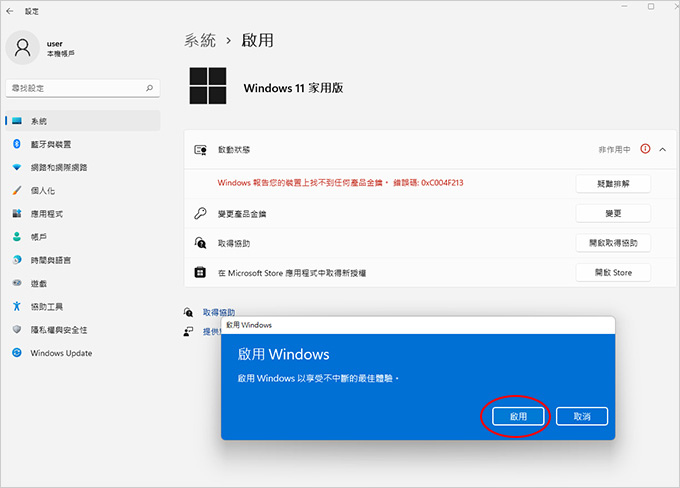Click the Windows Update icon
This screenshot has height=488, width=680.
tap(17, 353)
